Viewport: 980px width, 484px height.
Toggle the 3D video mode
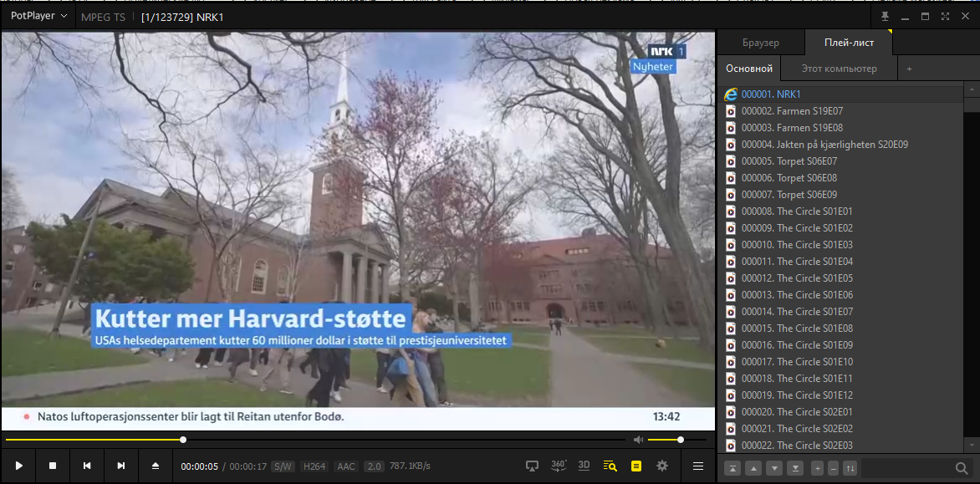click(x=584, y=466)
